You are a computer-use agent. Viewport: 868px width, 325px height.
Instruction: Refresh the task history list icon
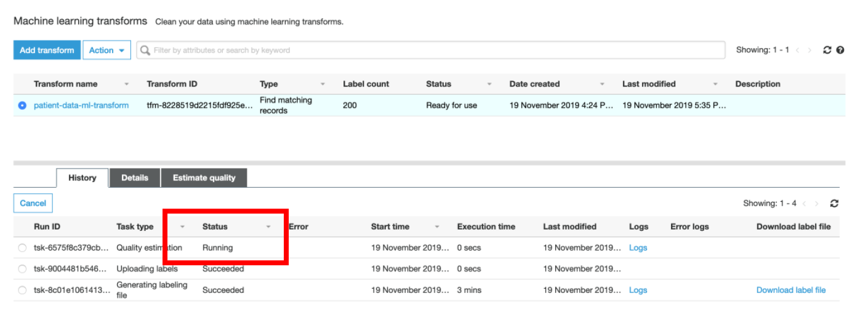[x=834, y=204]
